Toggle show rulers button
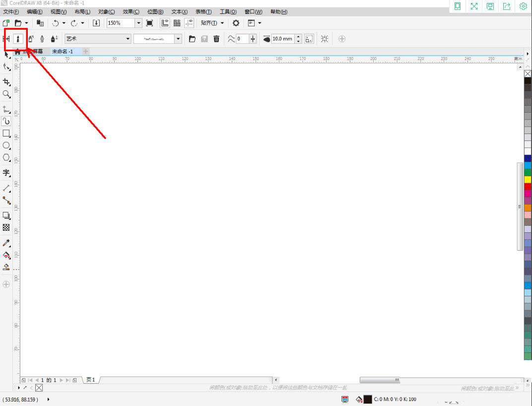This screenshot has height=406, width=532. coord(165,23)
